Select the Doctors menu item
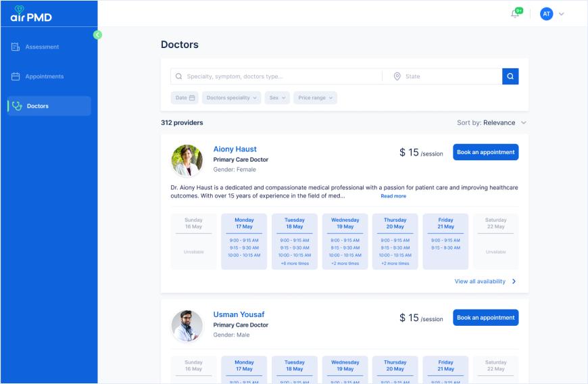Screen dimensions: 588x384 click(x=49, y=106)
